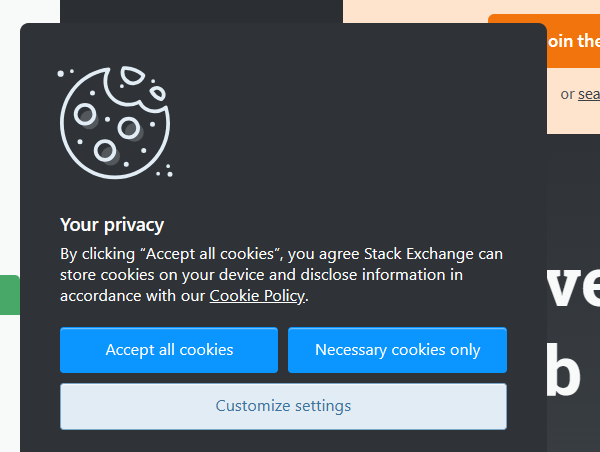Image resolution: width=600 pixels, height=452 pixels.
Task: Click the dark header bar above the dialog
Action: click(x=201, y=11)
